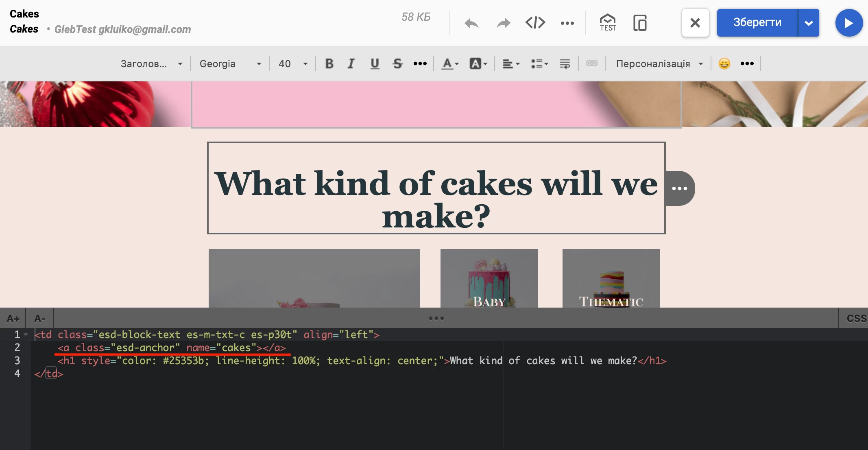Click the Зберегти button
This screenshot has width=868, height=450.
click(757, 23)
